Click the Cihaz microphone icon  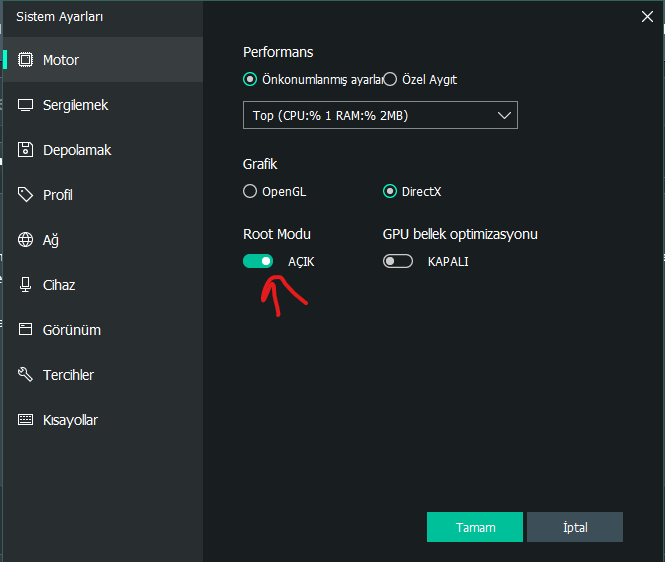(25, 285)
